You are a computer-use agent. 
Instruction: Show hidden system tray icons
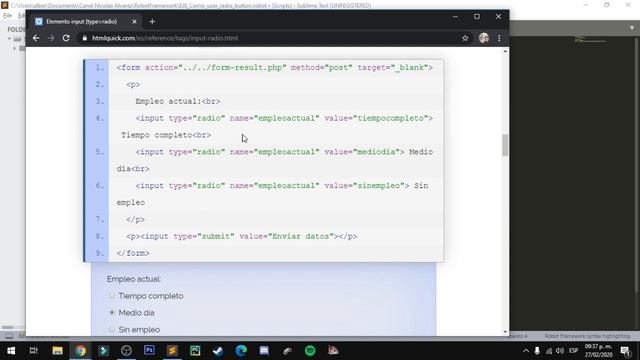(x=526, y=351)
